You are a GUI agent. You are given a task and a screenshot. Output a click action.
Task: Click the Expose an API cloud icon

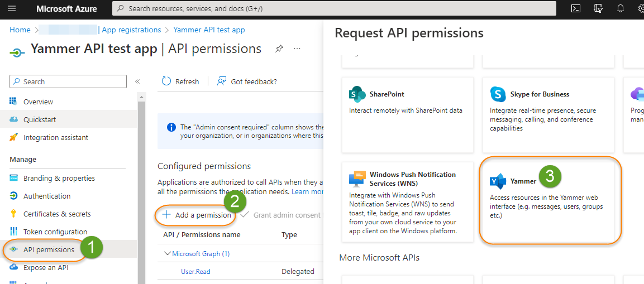coord(13,267)
